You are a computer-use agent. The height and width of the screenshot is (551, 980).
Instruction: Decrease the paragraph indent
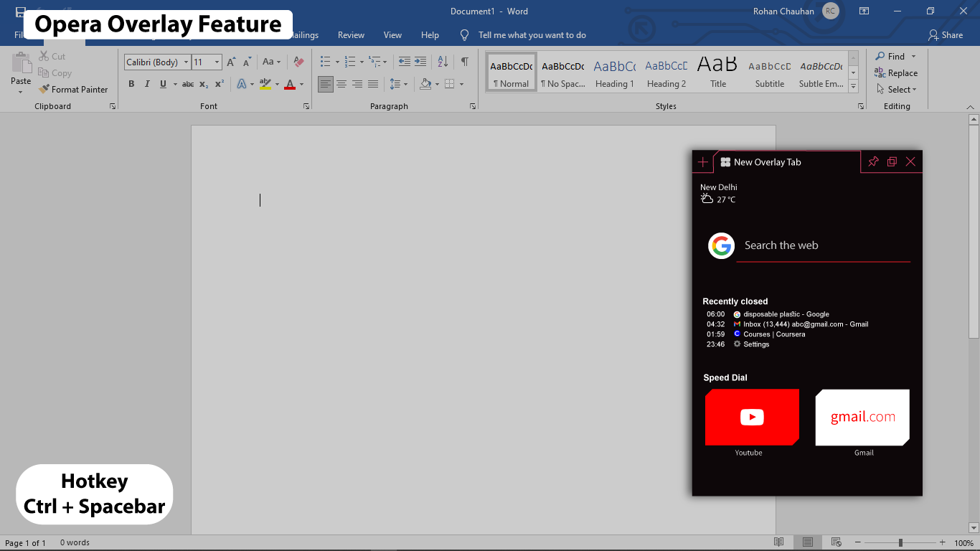coord(405,62)
